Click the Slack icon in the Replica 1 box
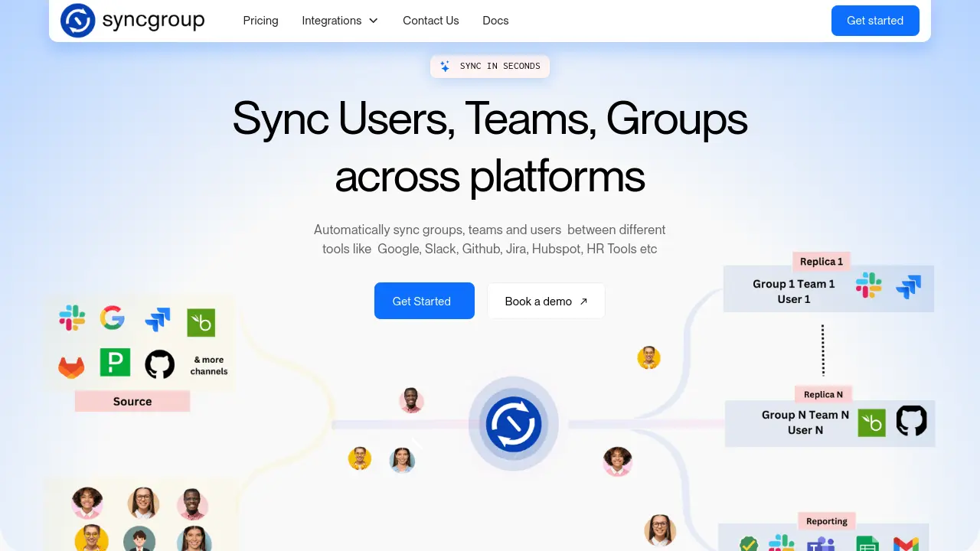This screenshot has height=551, width=980. pos(868,285)
